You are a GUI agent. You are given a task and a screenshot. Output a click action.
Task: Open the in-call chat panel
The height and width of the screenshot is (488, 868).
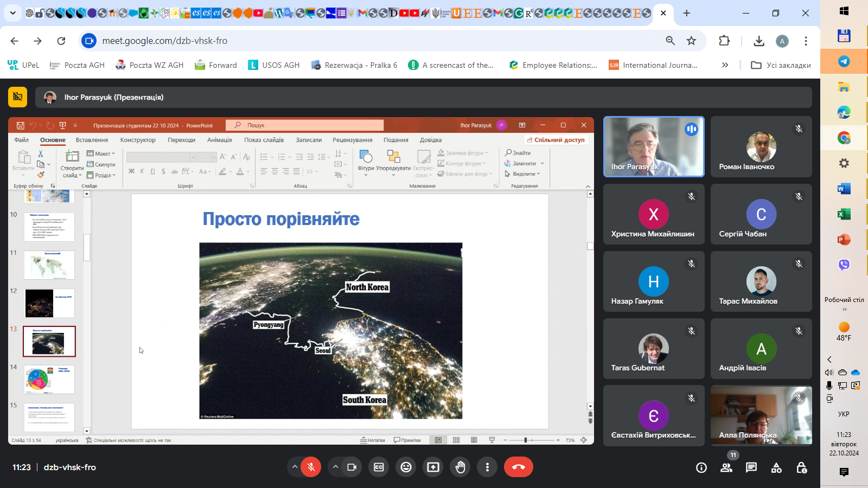point(751,467)
